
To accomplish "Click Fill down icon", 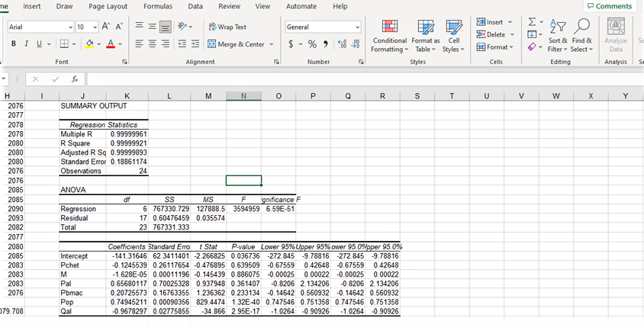I will coord(530,34).
